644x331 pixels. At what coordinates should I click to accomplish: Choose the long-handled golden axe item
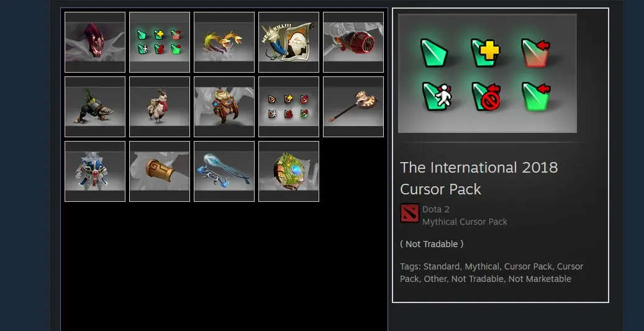(353, 107)
